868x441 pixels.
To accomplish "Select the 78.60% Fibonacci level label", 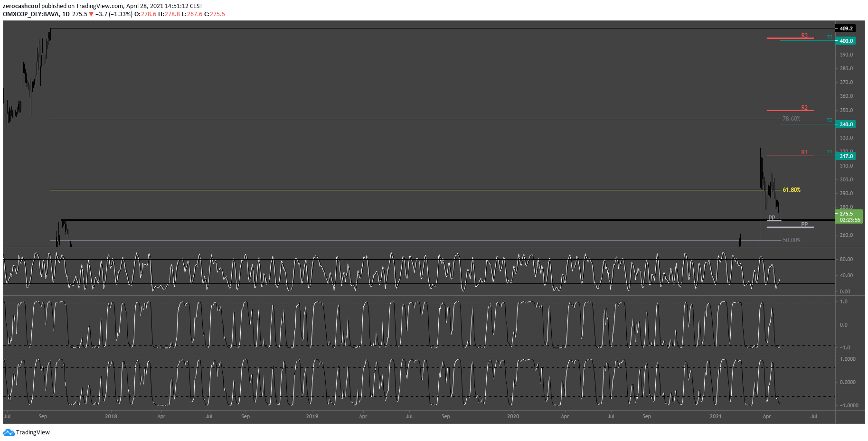I will (x=792, y=119).
